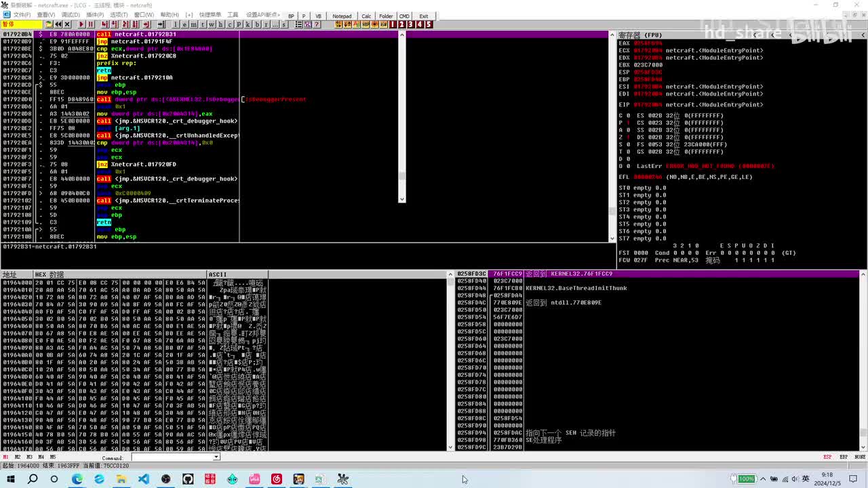This screenshot has height=488, width=868.
Task: Open the Breakpoints window with the b button
Action: click(256, 24)
